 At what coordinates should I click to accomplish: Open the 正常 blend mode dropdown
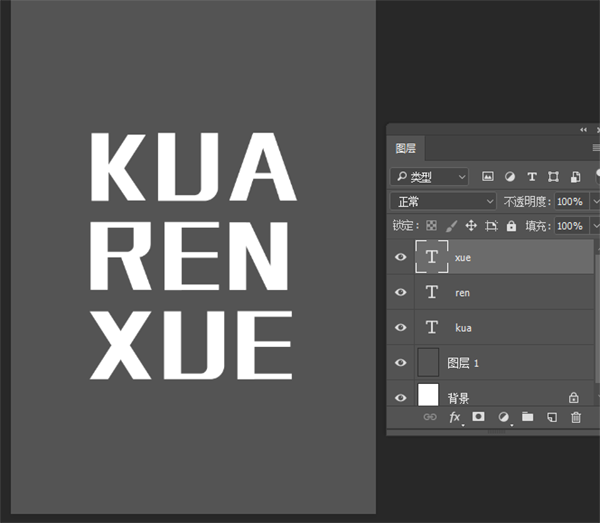[443, 201]
